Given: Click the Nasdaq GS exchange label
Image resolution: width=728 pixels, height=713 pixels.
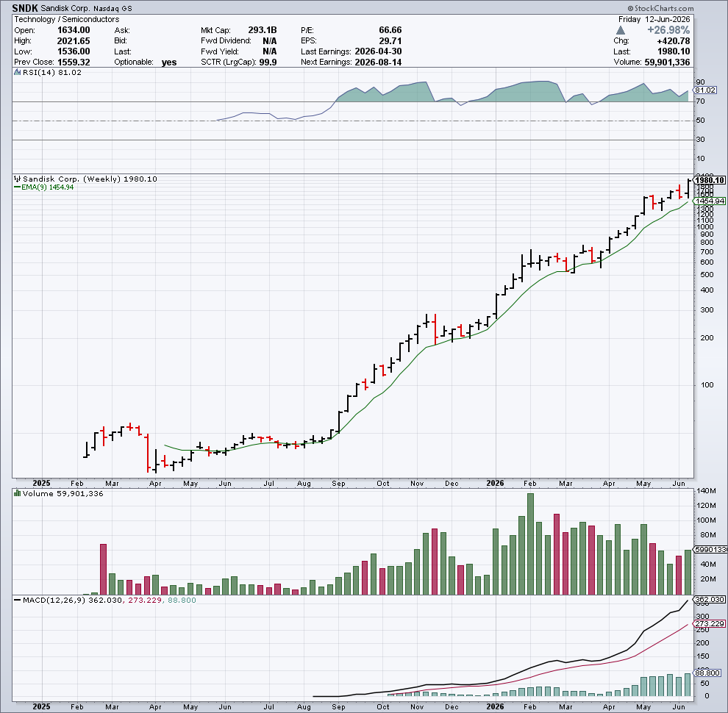Looking at the screenshot, I should click(x=113, y=8).
